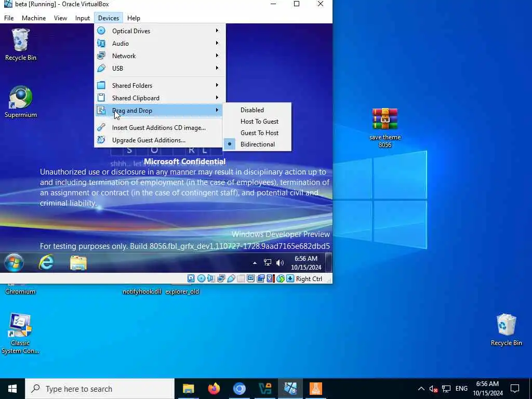Click shared folders indicator in VirtualBox status bar
Screen dimensions: 532x399
click(x=241, y=278)
